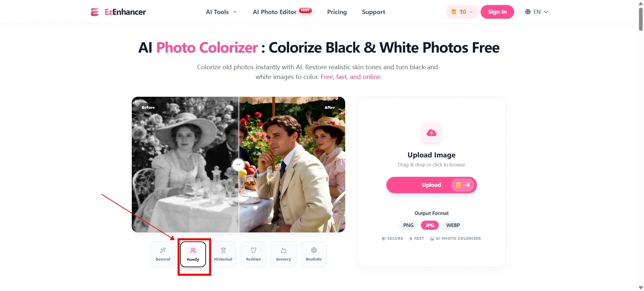
Task: Choose the Scenery mountain icon
Action: click(284, 250)
